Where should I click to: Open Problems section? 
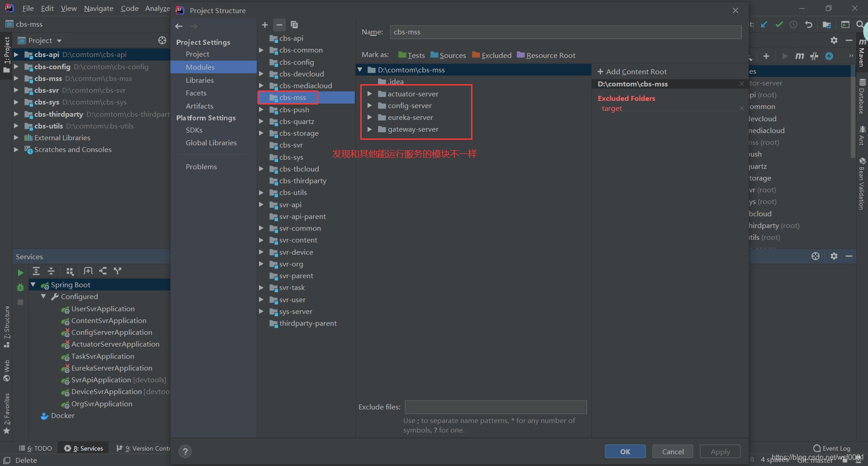[201, 166]
